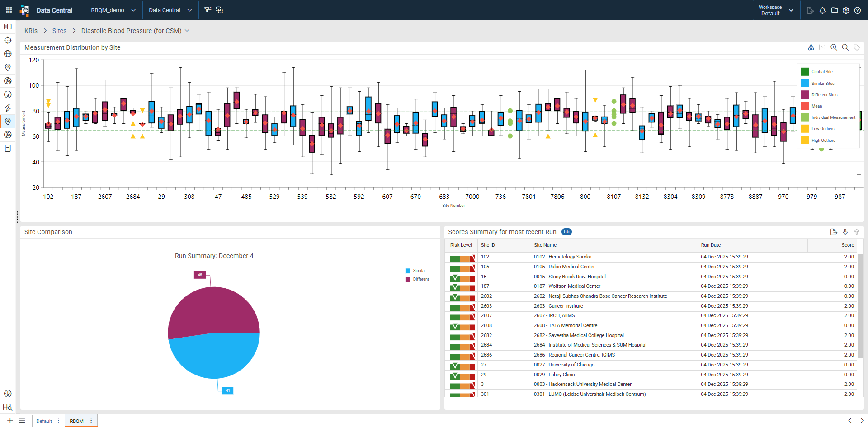This screenshot has height=427, width=868.
Task: Go to Sites breadcrumb link
Action: point(59,31)
